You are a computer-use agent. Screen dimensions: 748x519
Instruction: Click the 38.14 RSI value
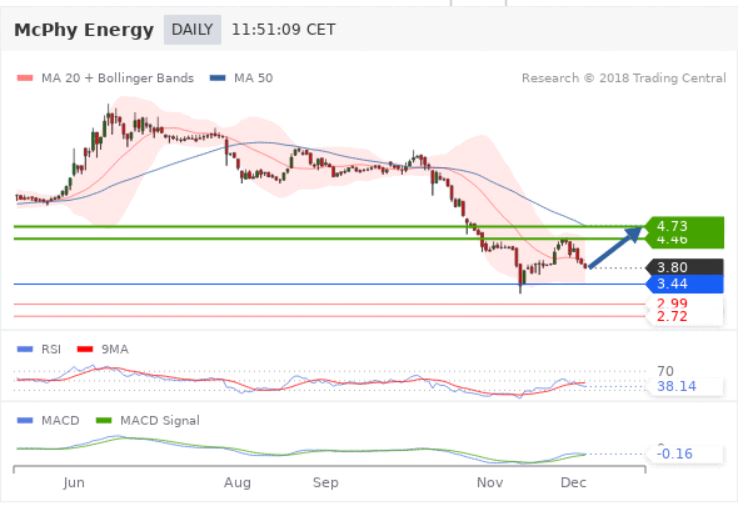676,386
